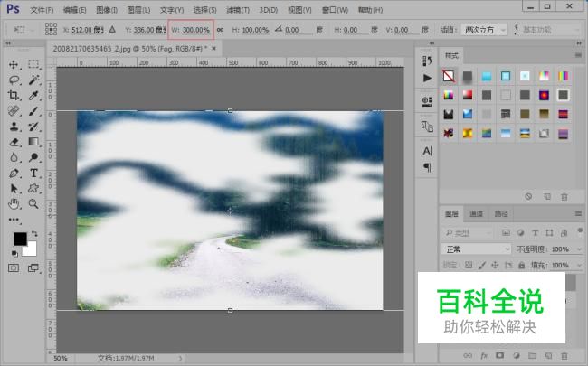Open the extra tools ellipsis
The image size is (588, 366).
14,220
